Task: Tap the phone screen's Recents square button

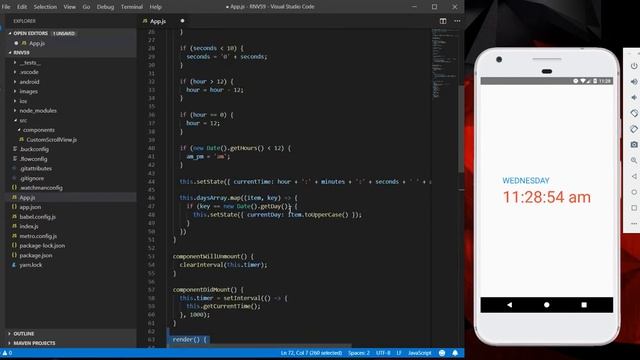Action: click(584, 305)
